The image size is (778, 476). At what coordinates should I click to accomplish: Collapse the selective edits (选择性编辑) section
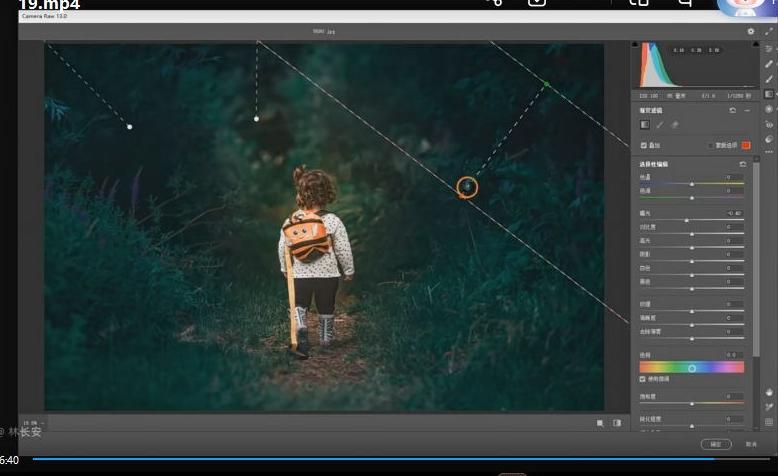coord(655,164)
